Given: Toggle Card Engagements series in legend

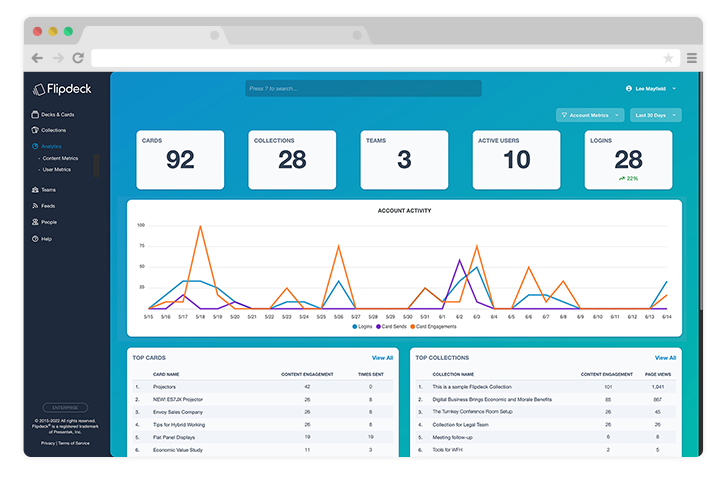Looking at the screenshot, I should 433,326.
